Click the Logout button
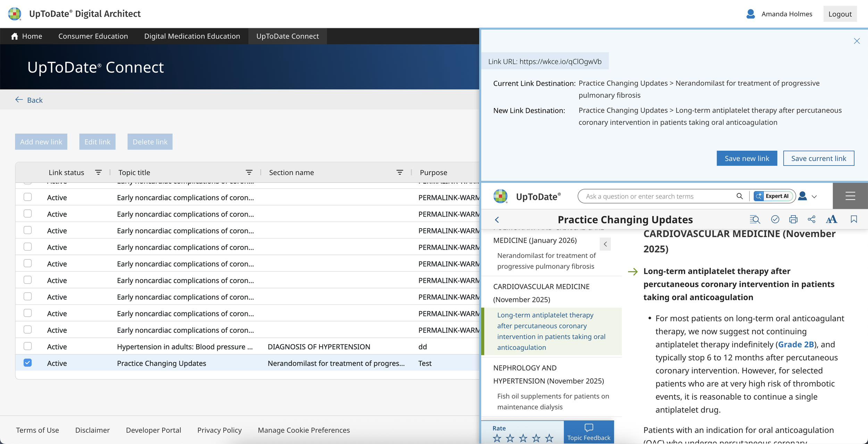 pos(840,14)
